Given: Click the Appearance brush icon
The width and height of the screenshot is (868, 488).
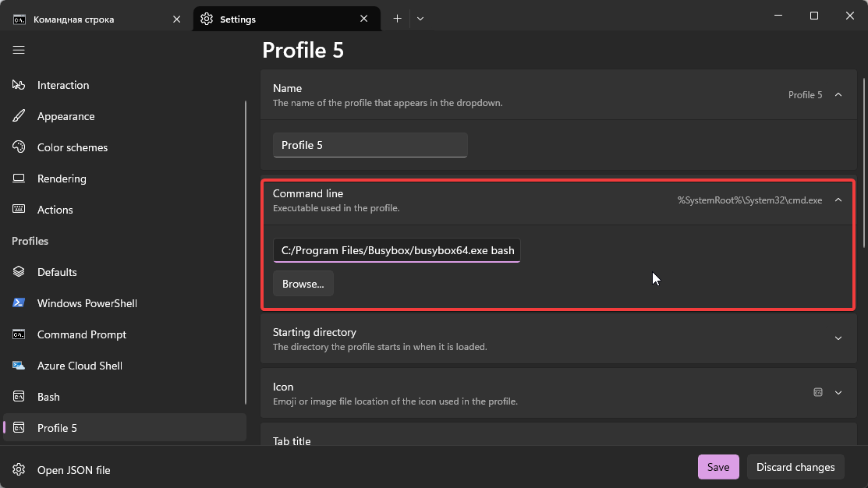Looking at the screenshot, I should pos(19,116).
